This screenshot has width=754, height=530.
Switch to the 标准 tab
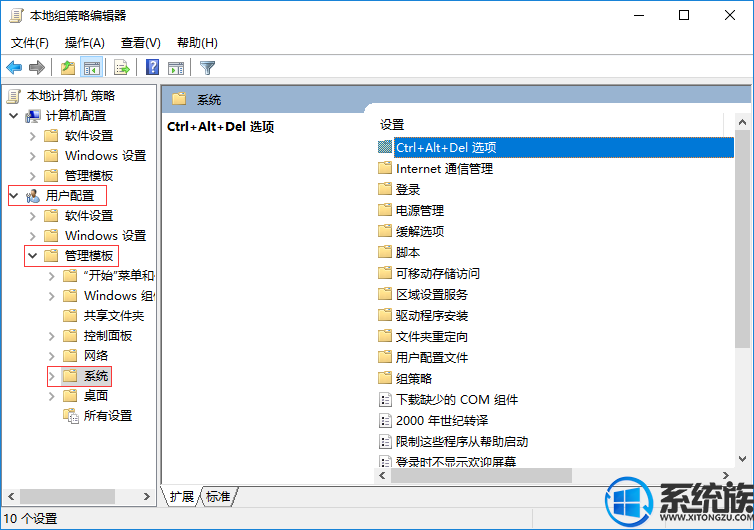coord(218,496)
